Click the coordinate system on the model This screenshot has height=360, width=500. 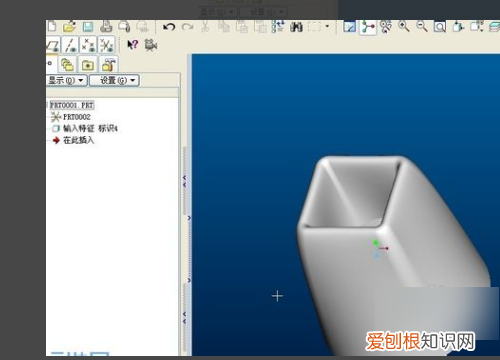tap(379, 248)
